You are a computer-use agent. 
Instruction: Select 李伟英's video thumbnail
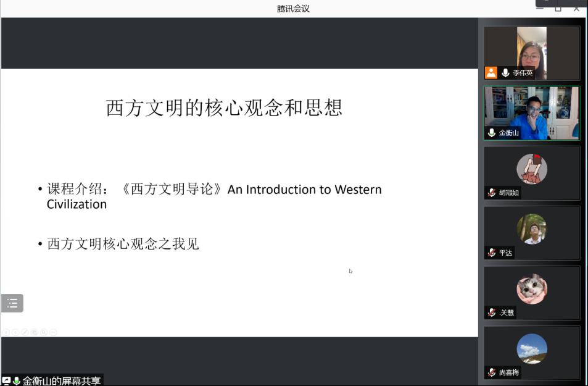pyautogui.click(x=531, y=53)
